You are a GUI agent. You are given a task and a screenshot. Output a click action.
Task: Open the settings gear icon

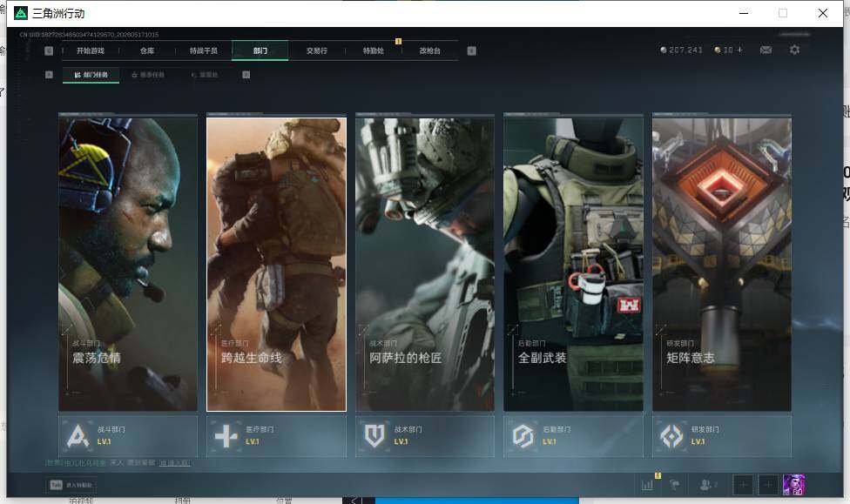pyautogui.click(x=795, y=50)
